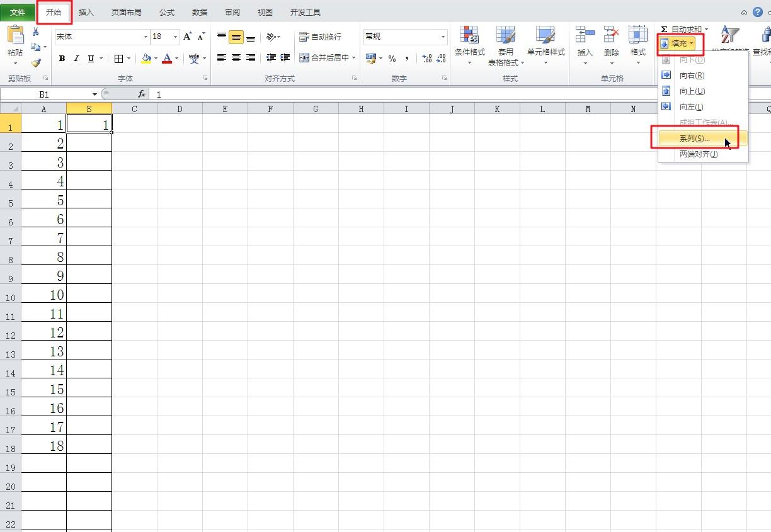771x532 pixels.
Task: Toggle Bold formatting
Action: (62, 59)
